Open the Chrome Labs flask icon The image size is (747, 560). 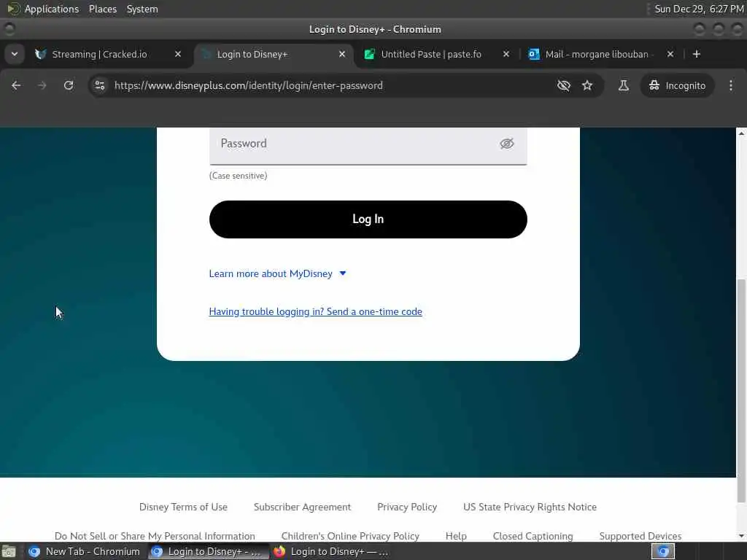623,85
